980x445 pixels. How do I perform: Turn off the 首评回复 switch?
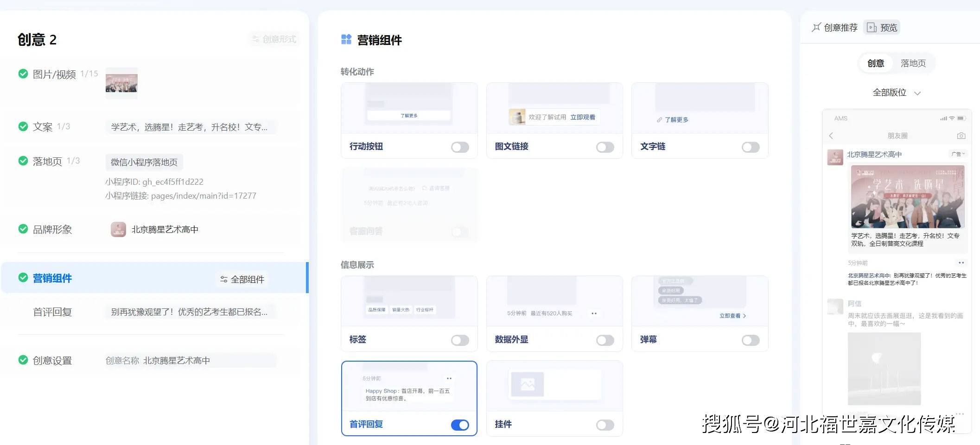(460, 425)
